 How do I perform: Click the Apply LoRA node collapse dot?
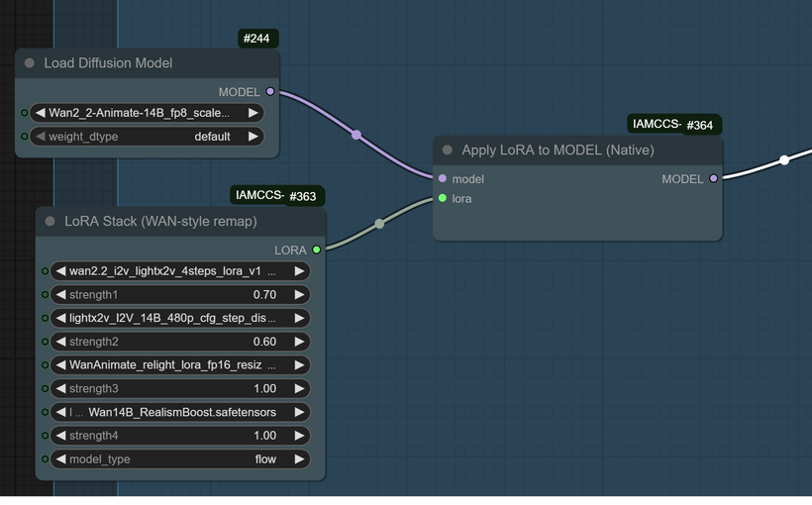(448, 151)
